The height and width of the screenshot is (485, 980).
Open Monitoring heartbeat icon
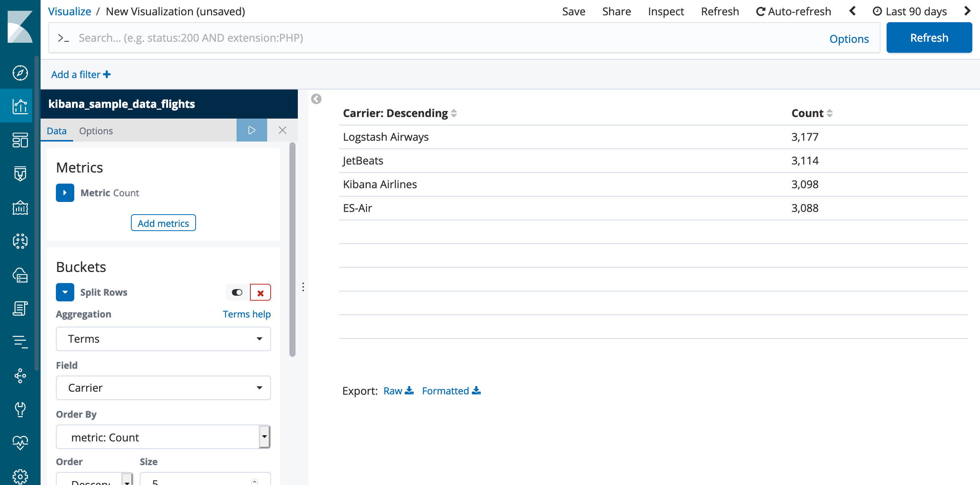pyautogui.click(x=20, y=443)
